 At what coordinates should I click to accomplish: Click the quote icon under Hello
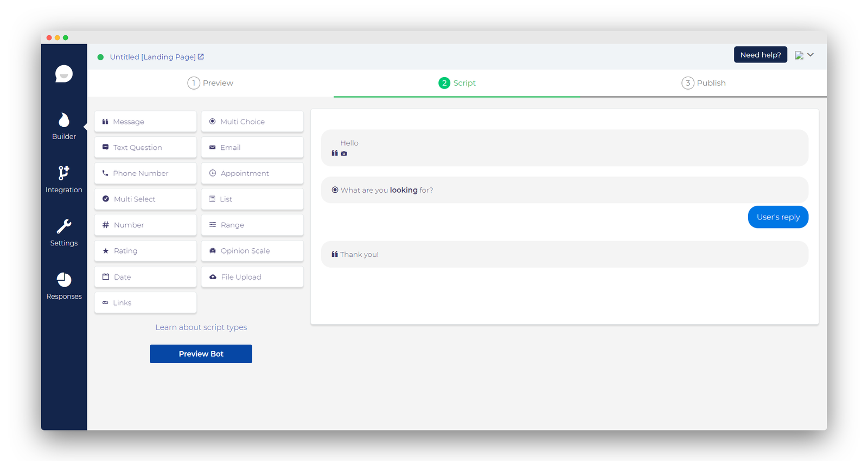(x=335, y=154)
